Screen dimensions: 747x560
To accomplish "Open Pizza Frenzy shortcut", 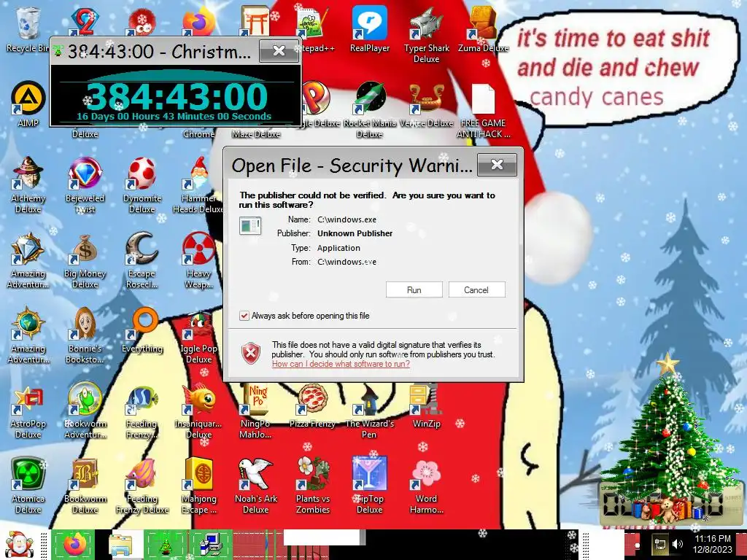I will pos(312,405).
